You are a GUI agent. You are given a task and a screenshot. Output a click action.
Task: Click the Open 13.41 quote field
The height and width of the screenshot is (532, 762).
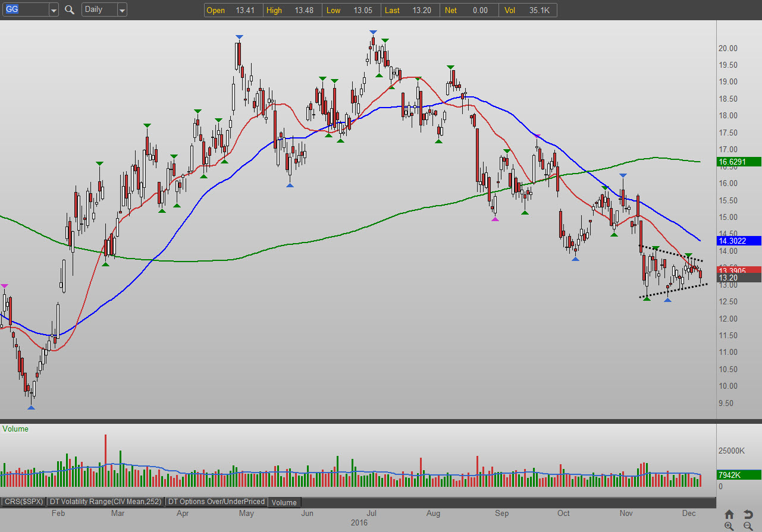tap(233, 10)
